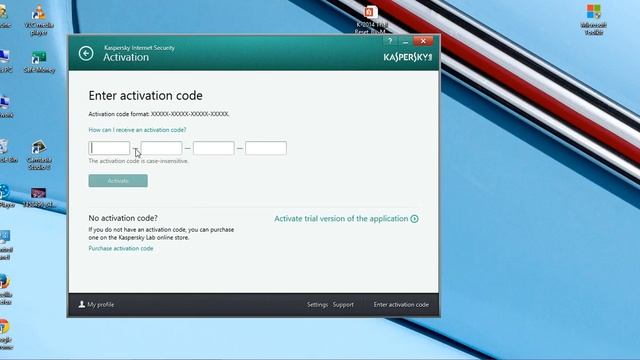Open help with the question mark button

pos(390,41)
